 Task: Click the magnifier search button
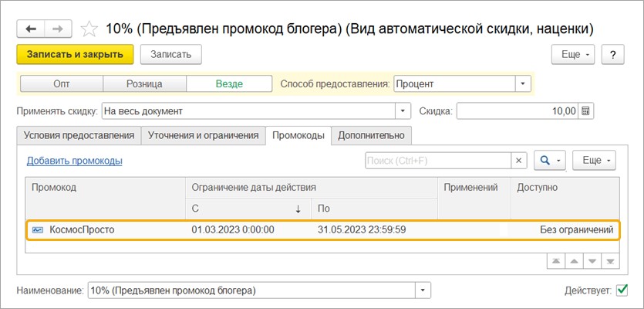(550, 160)
